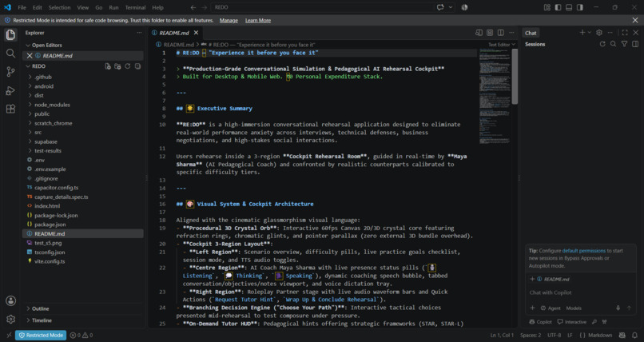644x342 pixels.
Task: Open the Accounts menu icon
Action: [10, 301]
